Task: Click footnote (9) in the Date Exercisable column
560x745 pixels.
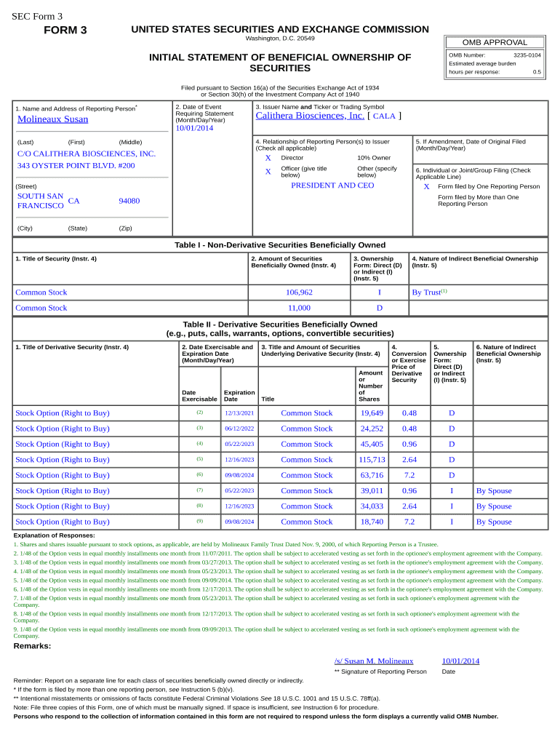Action: pyautogui.click(x=199, y=522)
